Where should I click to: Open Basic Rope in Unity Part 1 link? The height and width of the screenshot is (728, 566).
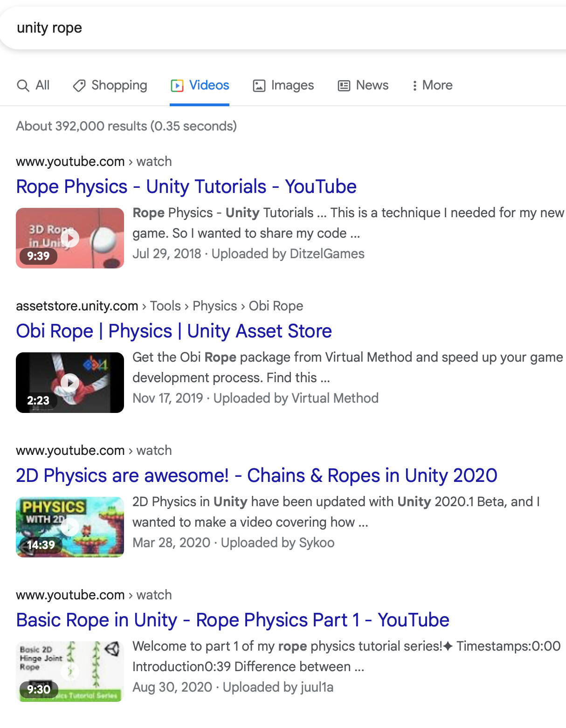233,620
